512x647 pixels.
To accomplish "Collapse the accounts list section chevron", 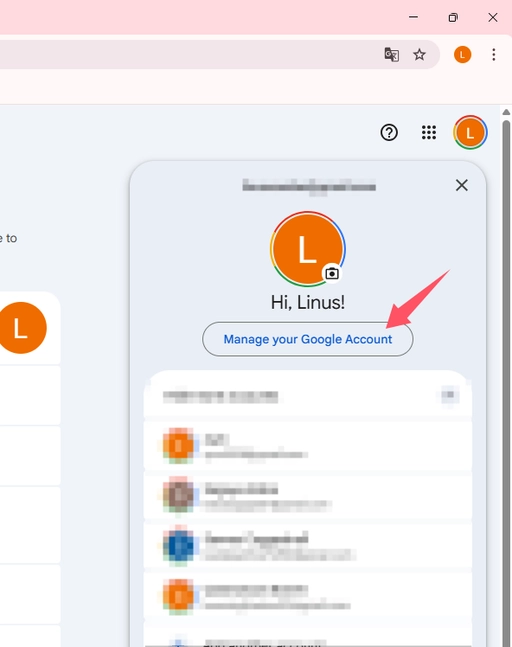I will point(448,395).
